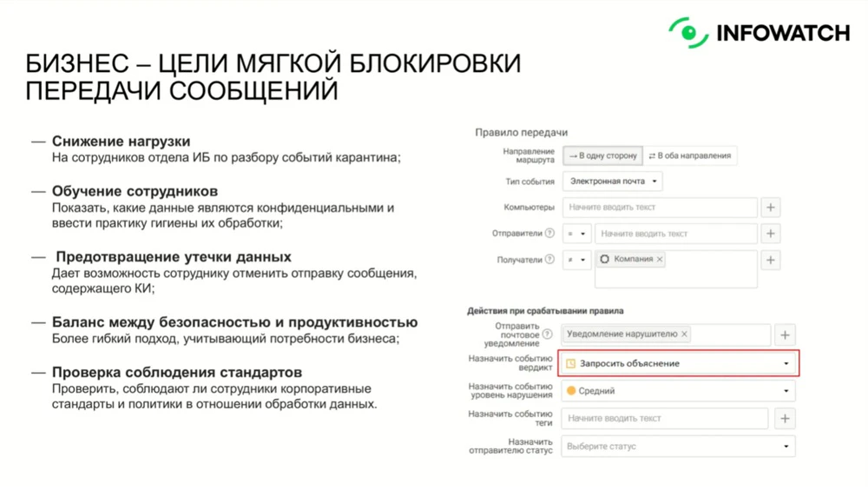Remove the Компания tag with its x
Viewport: 868px width, 490px height.
660,260
